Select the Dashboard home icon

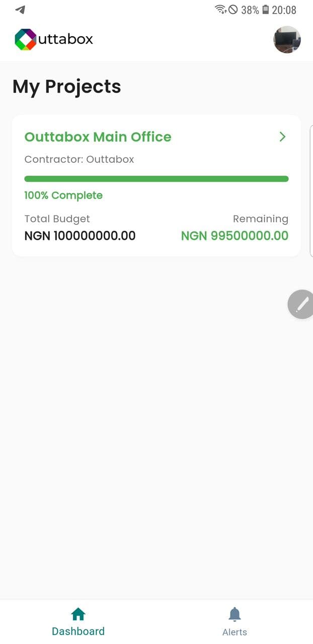click(78, 613)
